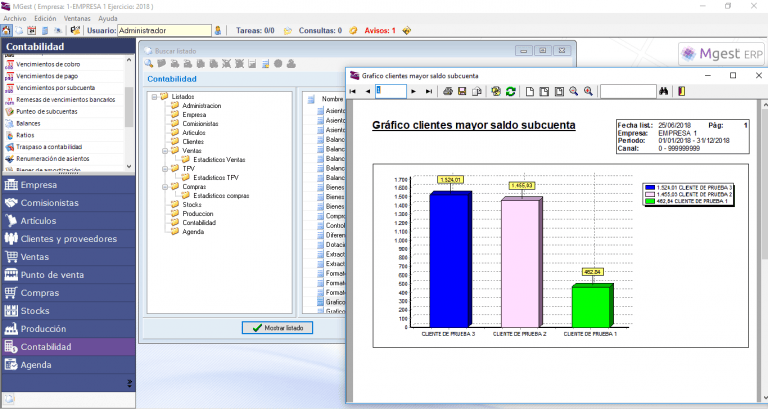Select the Artículos module
768x409 pixels.
click(x=69, y=221)
